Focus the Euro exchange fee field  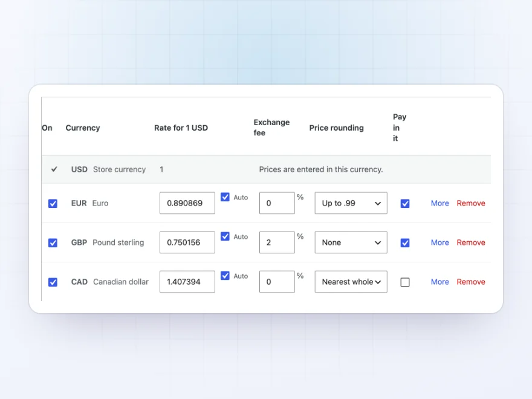coord(277,203)
